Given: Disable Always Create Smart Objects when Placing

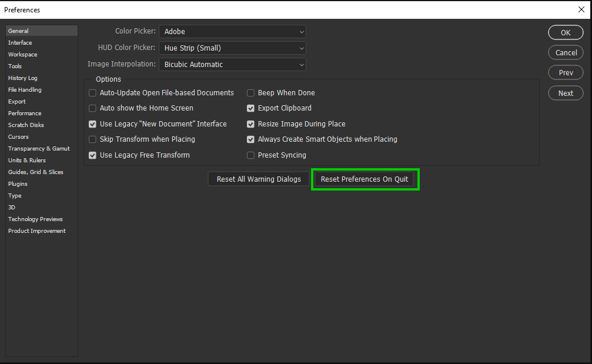Looking at the screenshot, I should pos(250,139).
